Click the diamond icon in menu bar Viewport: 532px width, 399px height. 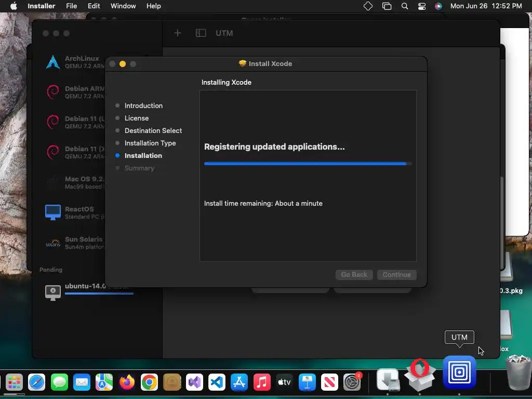coord(368,6)
